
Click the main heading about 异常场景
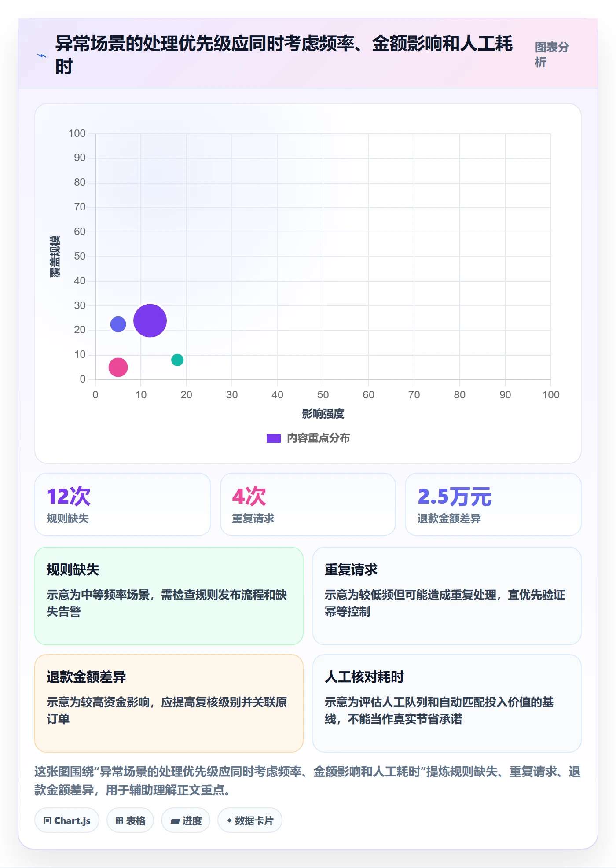[284, 55]
